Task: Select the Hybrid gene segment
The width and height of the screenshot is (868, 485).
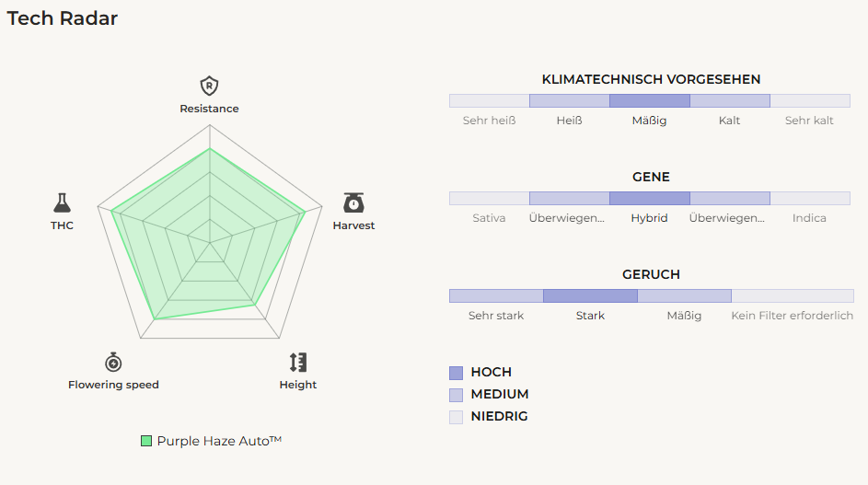Action: [649, 199]
